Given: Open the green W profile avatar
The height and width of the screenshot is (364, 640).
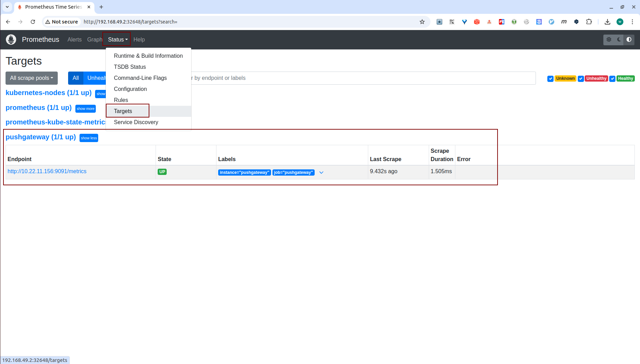Looking at the screenshot, I should pyautogui.click(x=620, y=22).
